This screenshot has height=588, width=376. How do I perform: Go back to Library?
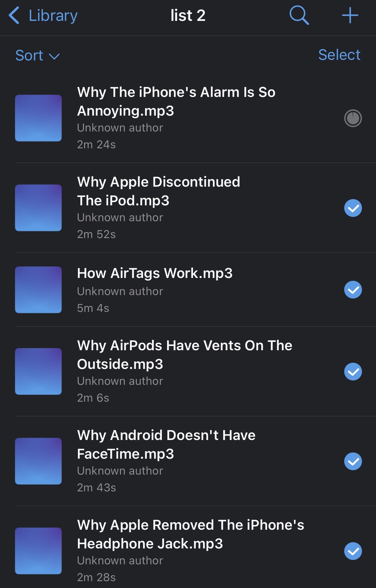click(x=43, y=16)
